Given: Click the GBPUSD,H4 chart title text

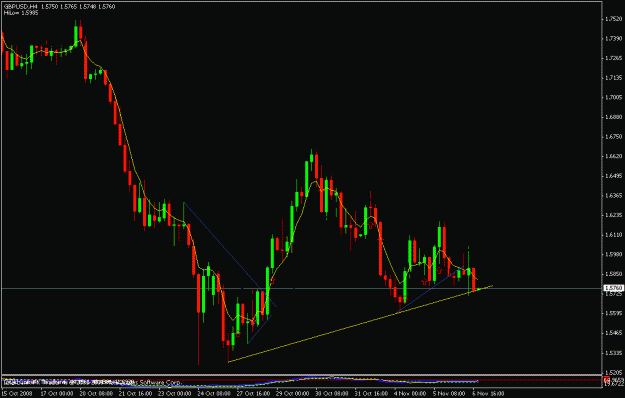Looking at the screenshot, I should (x=21, y=7).
